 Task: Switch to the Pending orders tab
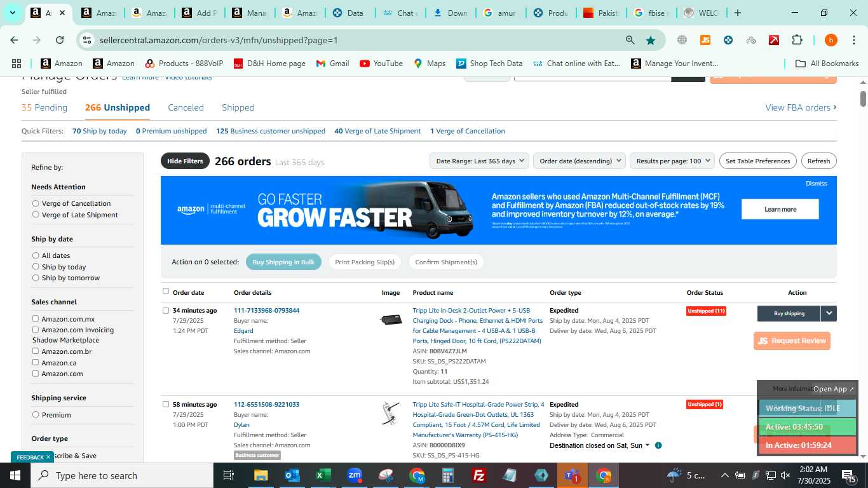44,107
